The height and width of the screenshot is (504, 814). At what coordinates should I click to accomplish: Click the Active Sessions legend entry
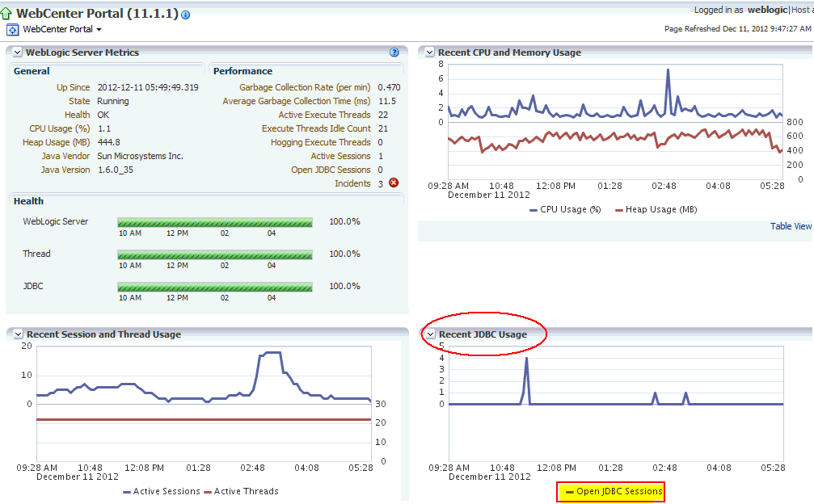pos(162,491)
